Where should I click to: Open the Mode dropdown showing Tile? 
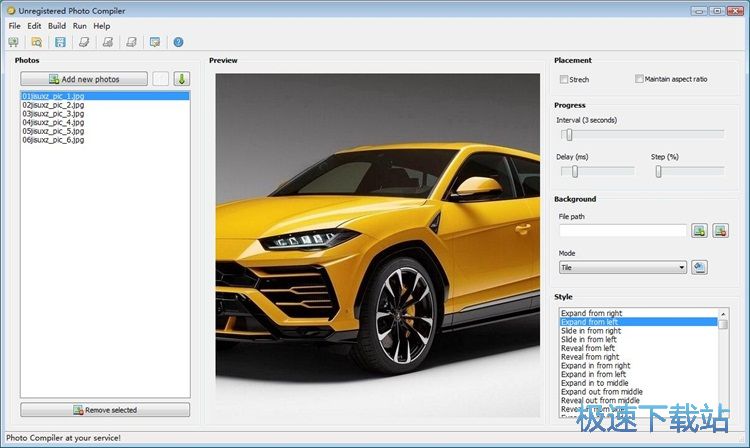(x=623, y=267)
